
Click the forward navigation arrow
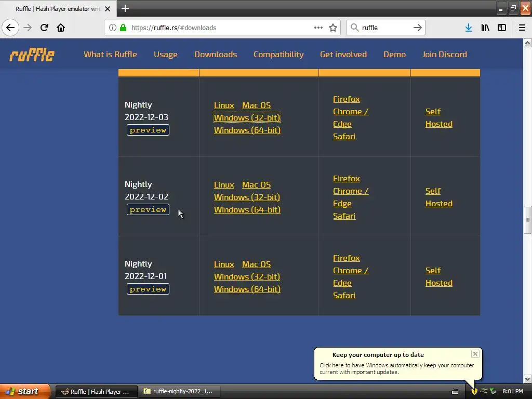28,28
